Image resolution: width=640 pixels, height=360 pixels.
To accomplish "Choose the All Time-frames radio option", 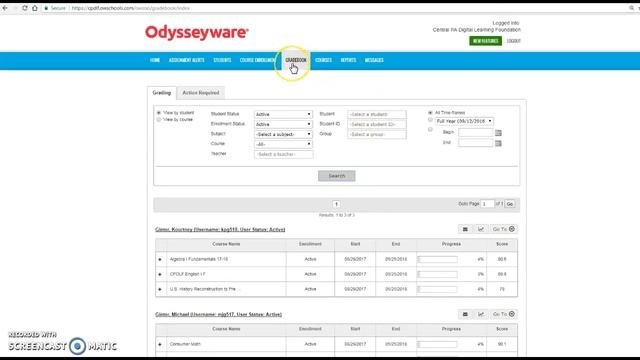I will click(x=430, y=113).
